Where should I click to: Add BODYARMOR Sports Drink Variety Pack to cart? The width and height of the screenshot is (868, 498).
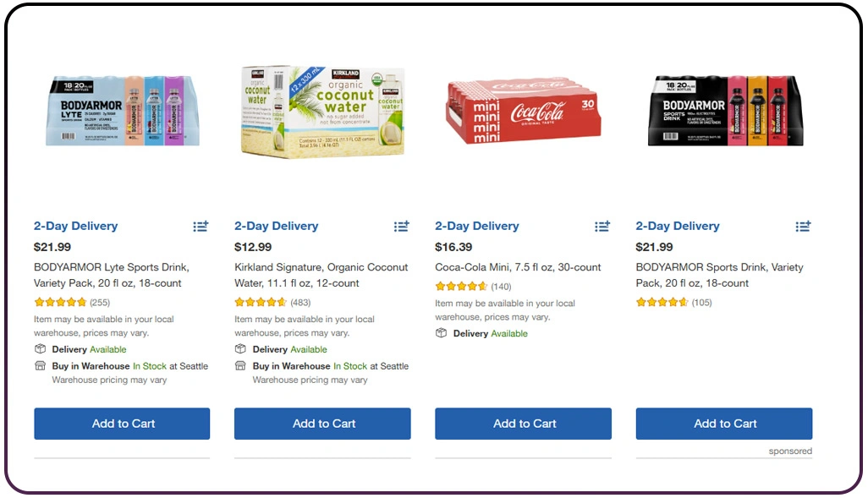click(x=724, y=424)
